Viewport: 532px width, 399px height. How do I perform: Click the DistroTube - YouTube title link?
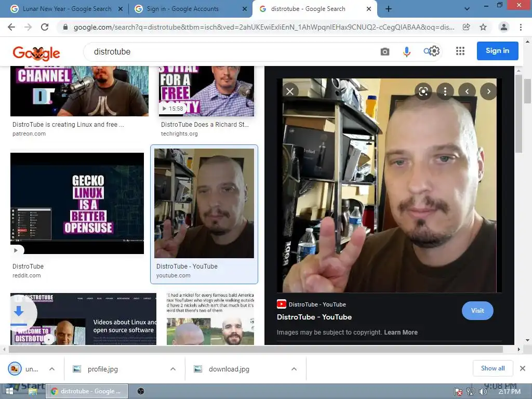pyautogui.click(x=314, y=317)
